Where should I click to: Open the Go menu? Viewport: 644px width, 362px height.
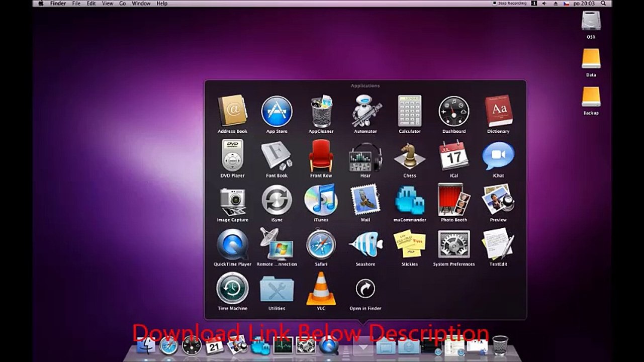(x=123, y=3)
